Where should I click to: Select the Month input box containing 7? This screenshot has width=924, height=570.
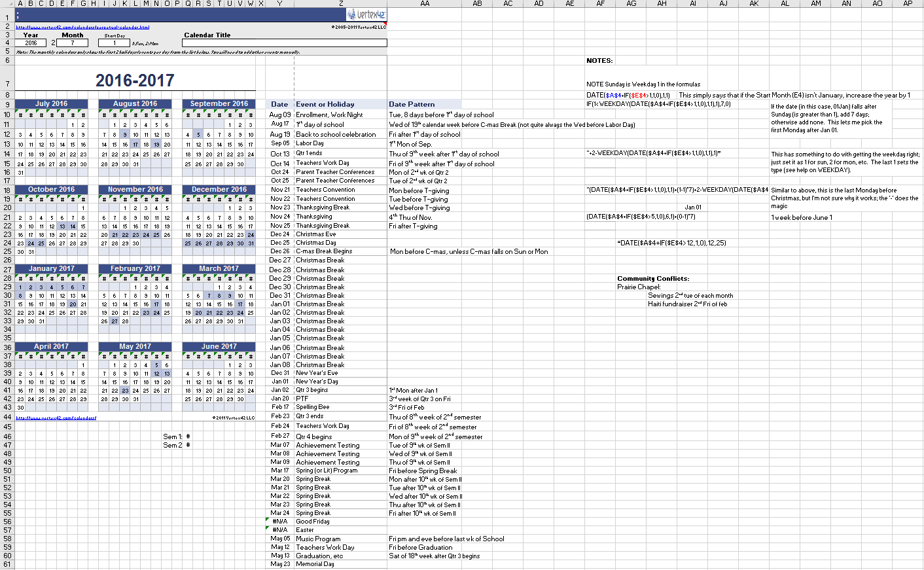[x=72, y=43]
